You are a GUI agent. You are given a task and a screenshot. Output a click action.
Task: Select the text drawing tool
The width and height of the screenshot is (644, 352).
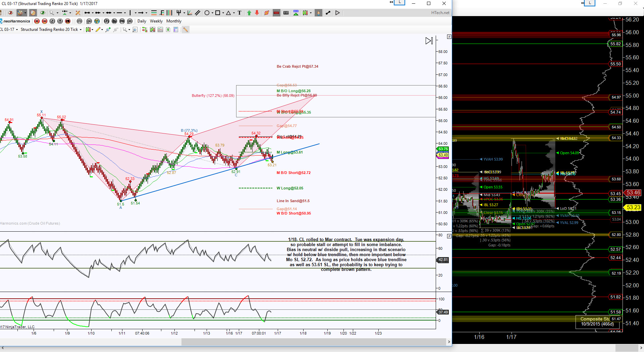tap(239, 13)
